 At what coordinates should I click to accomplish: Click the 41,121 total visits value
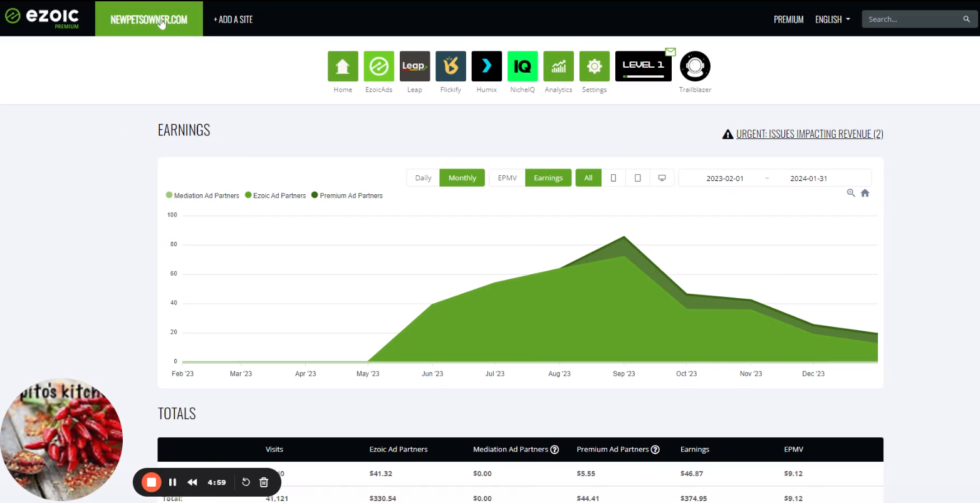[x=276, y=499]
